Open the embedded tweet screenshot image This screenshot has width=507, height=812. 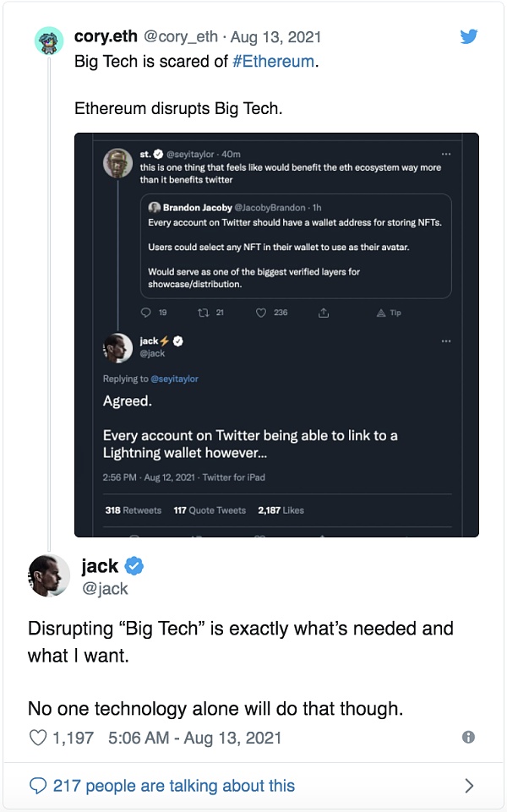coord(276,334)
